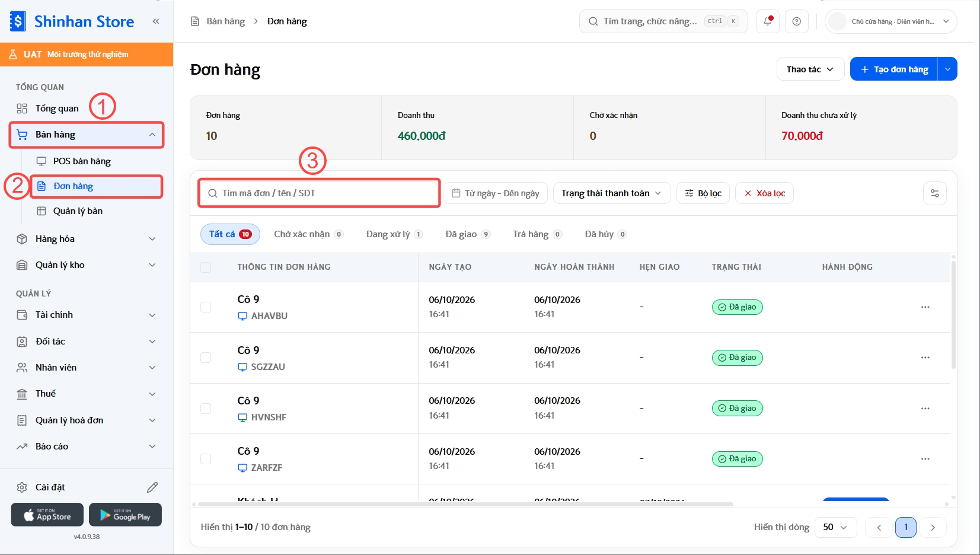The image size is (980, 555).
Task: Open the help question mark icon
Action: pyautogui.click(x=797, y=21)
